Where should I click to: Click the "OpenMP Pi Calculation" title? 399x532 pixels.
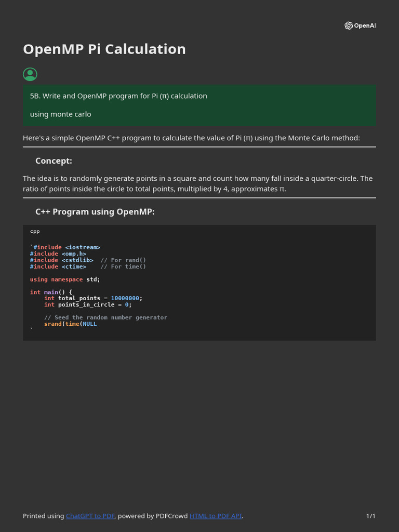(x=104, y=49)
